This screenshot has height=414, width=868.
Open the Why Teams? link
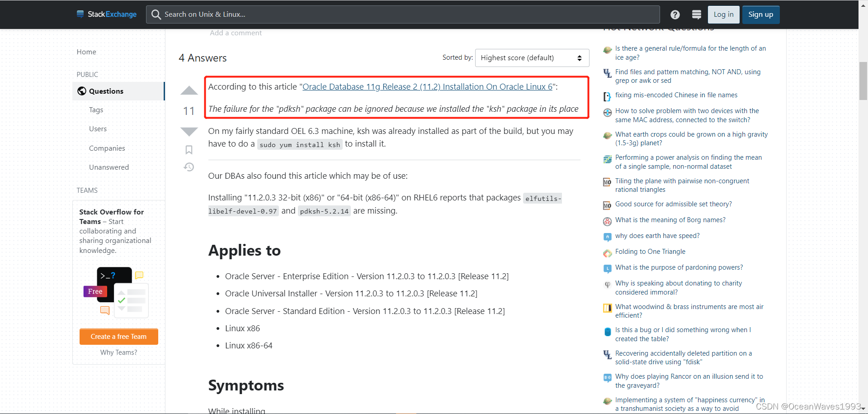click(x=118, y=352)
